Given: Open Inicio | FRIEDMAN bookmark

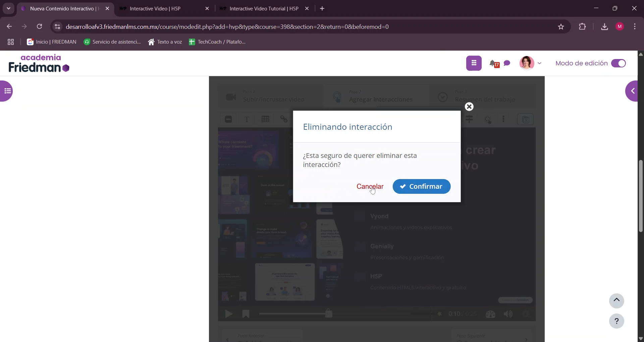Looking at the screenshot, I should [x=52, y=42].
